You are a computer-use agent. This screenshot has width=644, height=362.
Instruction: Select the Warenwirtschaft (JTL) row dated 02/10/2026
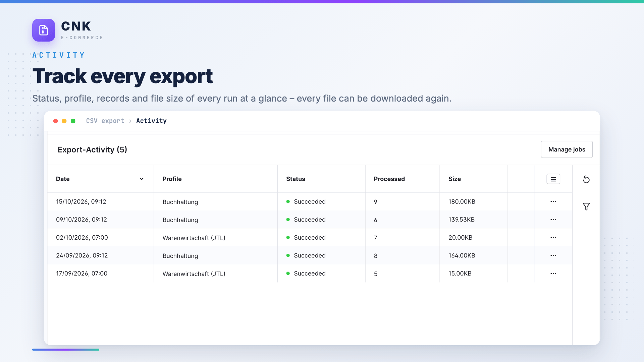coord(310,237)
